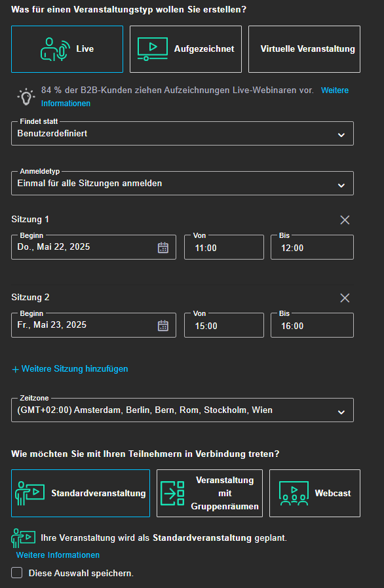This screenshot has height=588, width=384.
Task: Open the Anmeldetyp dropdown
Action: coord(182,184)
